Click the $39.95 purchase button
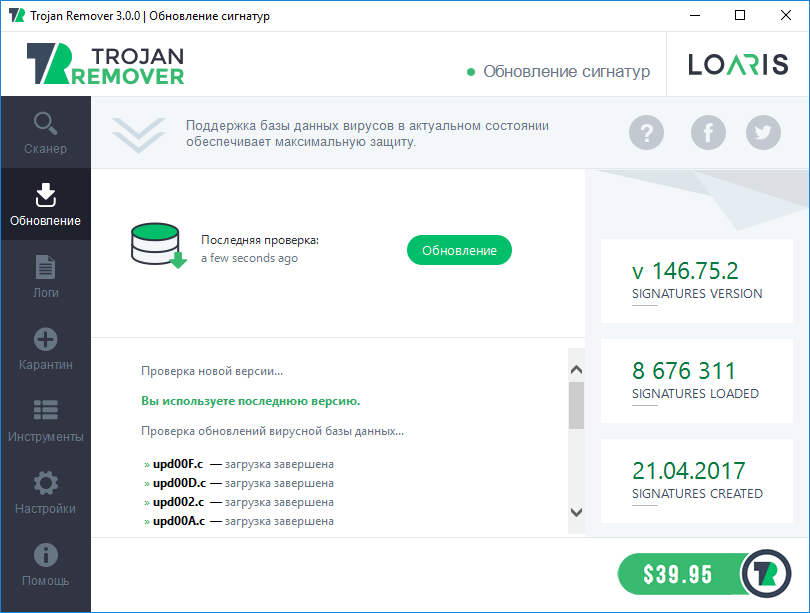Screen dimensions: 810x613 704,574
